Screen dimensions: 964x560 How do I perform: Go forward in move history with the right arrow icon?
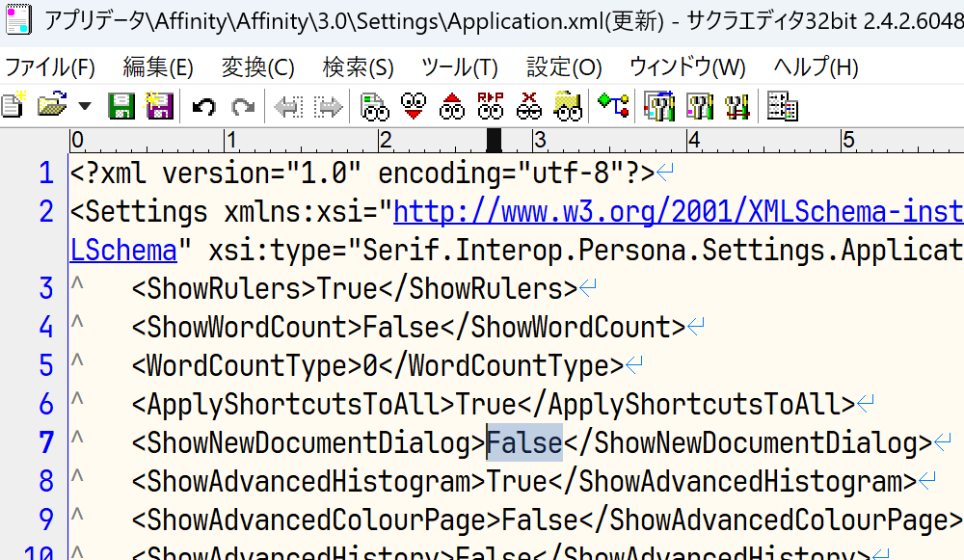329,107
